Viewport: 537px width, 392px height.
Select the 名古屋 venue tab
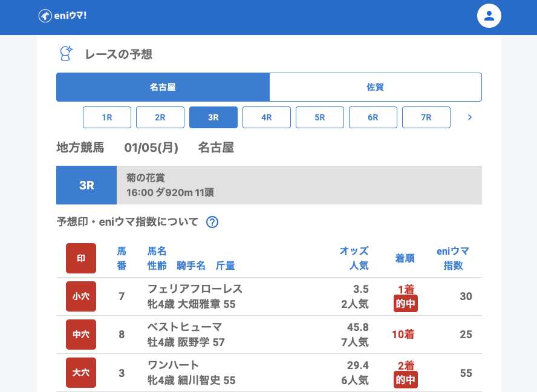tap(163, 87)
